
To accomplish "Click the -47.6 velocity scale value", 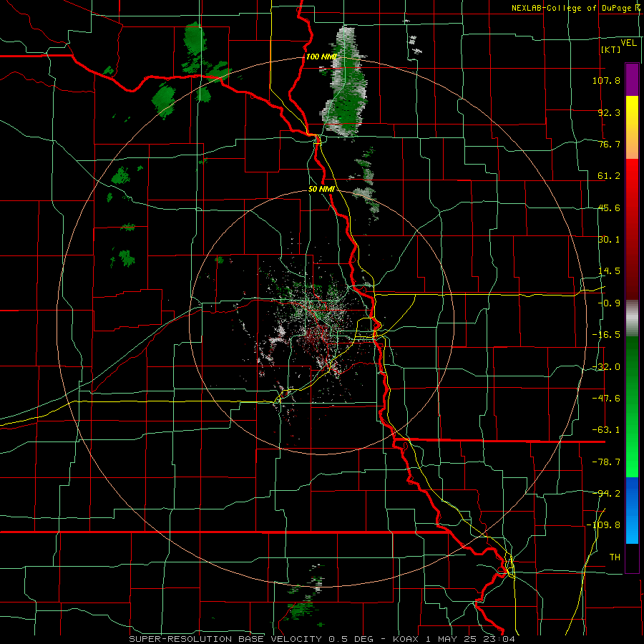I will (x=606, y=399).
